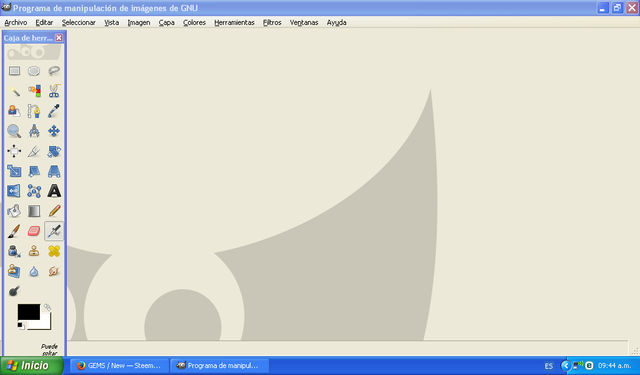The width and height of the screenshot is (640, 375).
Task: Open the Seleccionar menu
Action: tap(78, 22)
